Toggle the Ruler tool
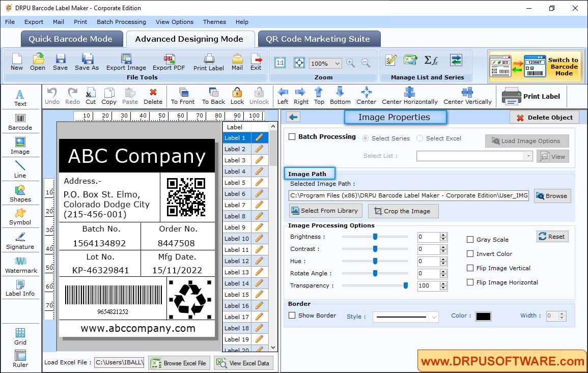This screenshot has width=588, height=373. [x=20, y=359]
